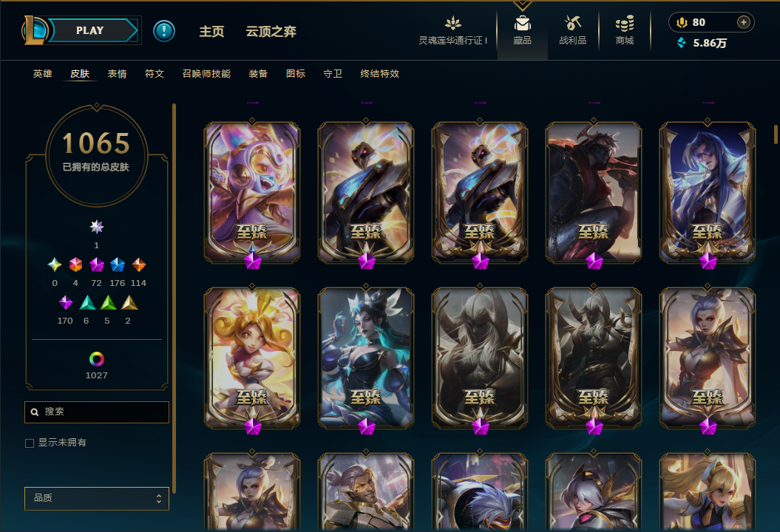The image size is (780, 532).
Task: Open the 灵魂莲华通行证 lotus pass icon
Action: pyautogui.click(x=452, y=23)
